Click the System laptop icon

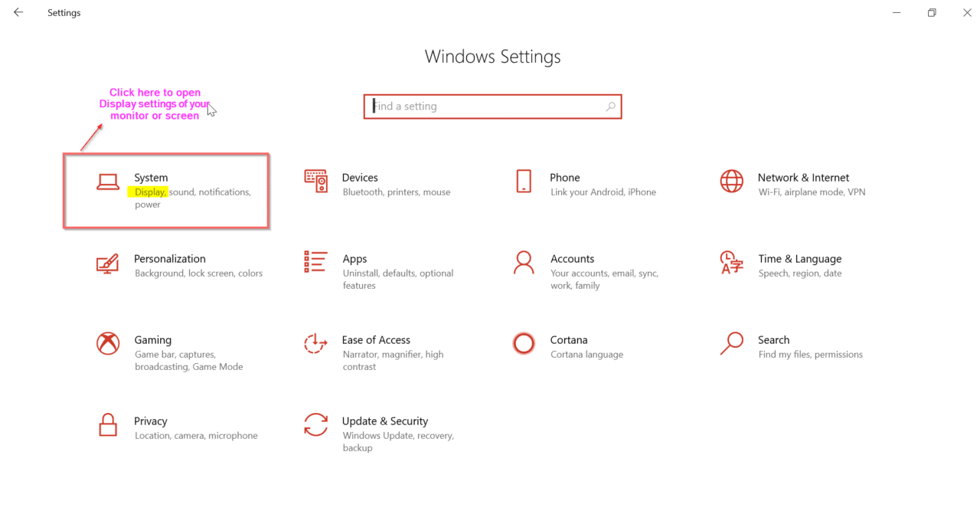(107, 182)
